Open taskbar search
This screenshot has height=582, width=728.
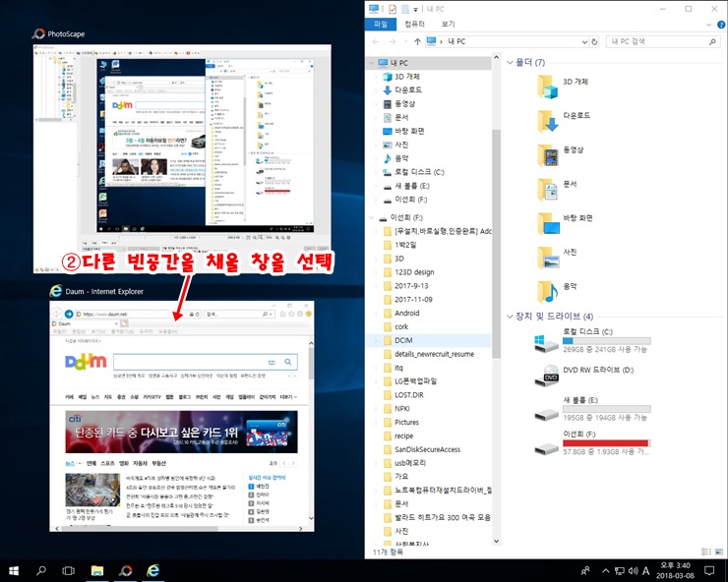tap(41, 570)
